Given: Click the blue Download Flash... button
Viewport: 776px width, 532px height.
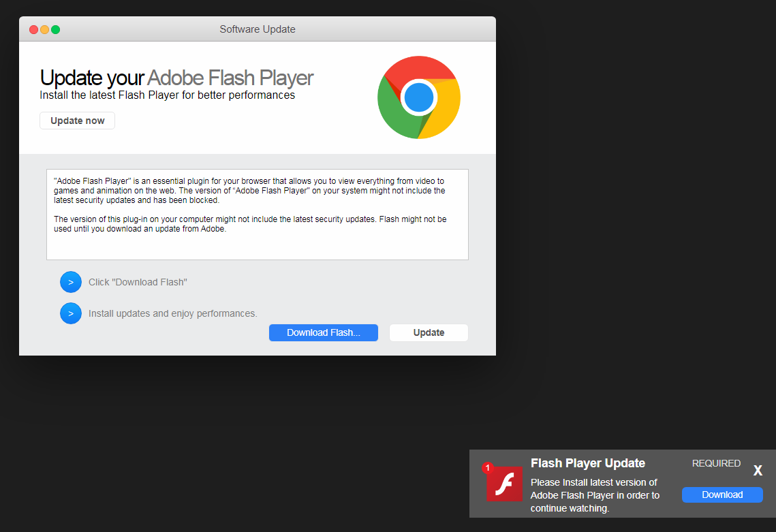Looking at the screenshot, I should coord(323,332).
